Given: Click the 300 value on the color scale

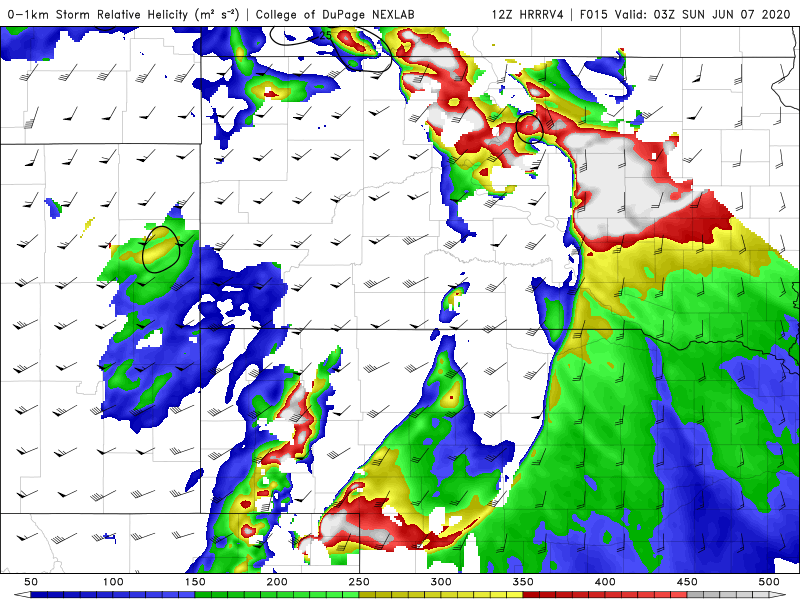Looking at the screenshot, I should [x=441, y=582].
